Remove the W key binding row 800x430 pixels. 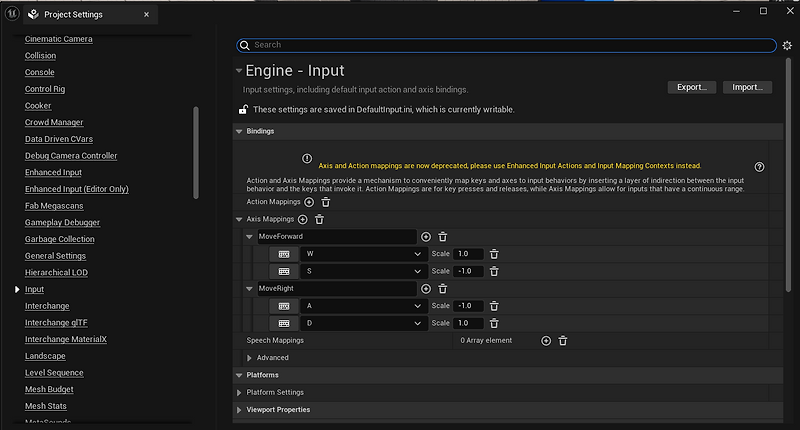pos(494,254)
